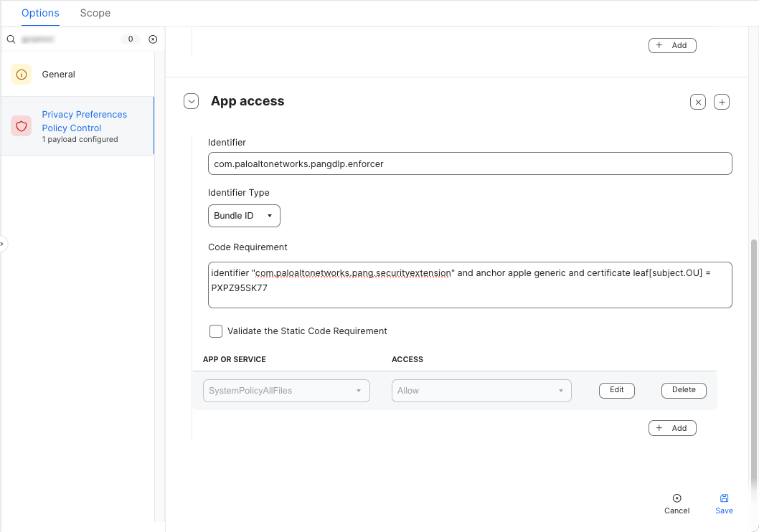Edit the SystemPolicyAllFiles entry
The image size is (759, 532).
click(x=616, y=390)
